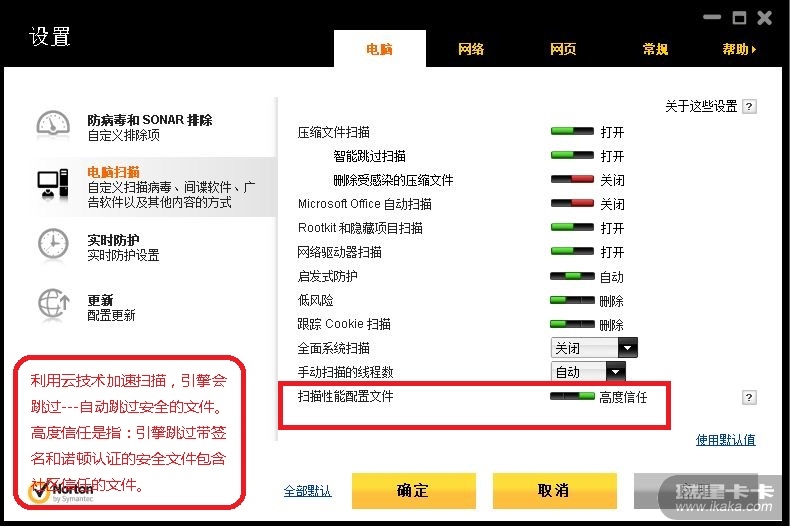The width and height of the screenshot is (790, 526).
Task: Select 防病毒和 SONAR 排除 sidebar entry
Action: (150, 127)
